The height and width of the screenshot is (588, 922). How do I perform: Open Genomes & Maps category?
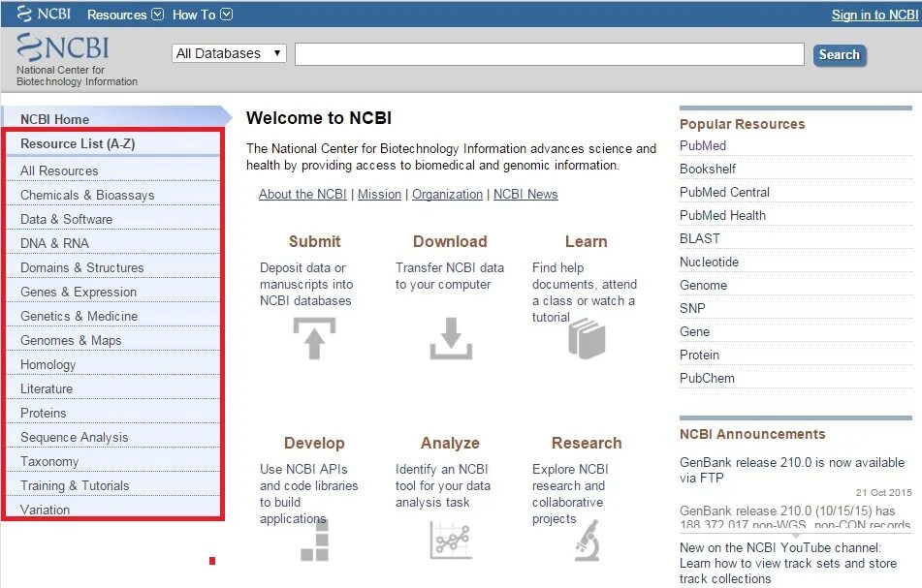pos(71,341)
